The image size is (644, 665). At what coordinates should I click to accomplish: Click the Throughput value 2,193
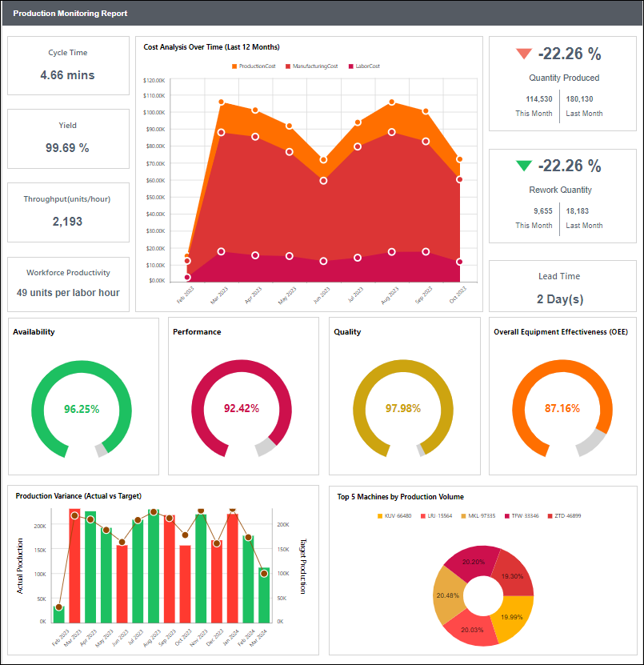(x=67, y=222)
